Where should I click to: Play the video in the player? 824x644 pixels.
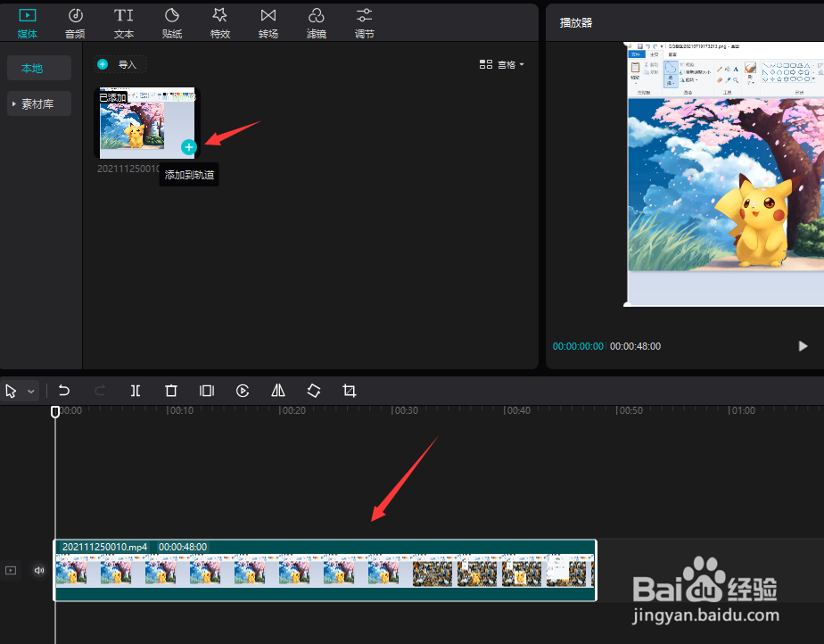pos(803,346)
